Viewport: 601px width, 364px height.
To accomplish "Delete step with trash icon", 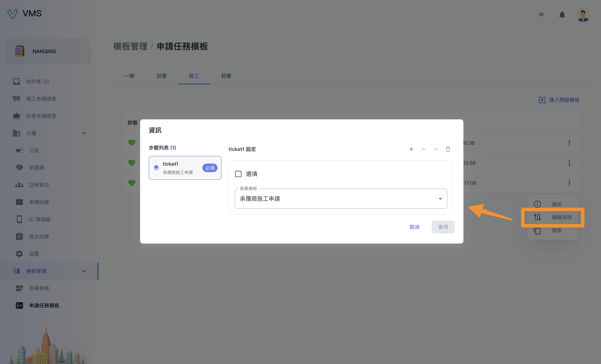I will pos(448,149).
